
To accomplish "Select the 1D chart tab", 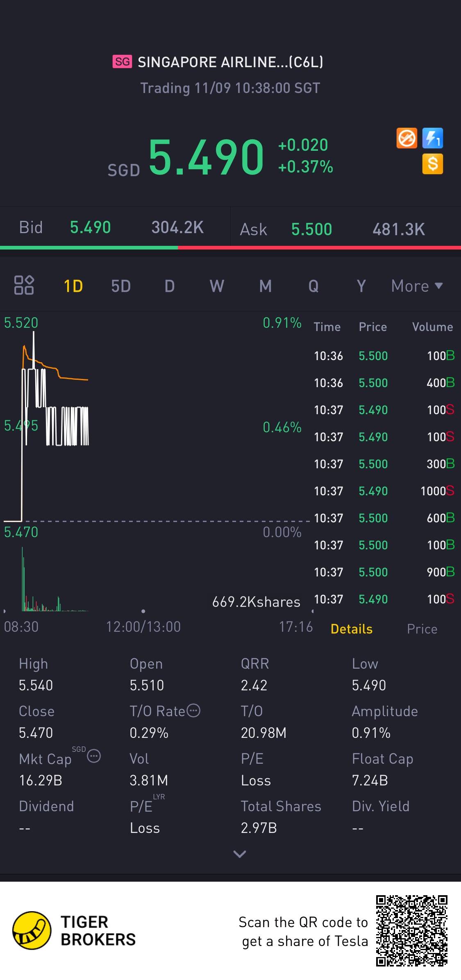I will [x=73, y=286].
